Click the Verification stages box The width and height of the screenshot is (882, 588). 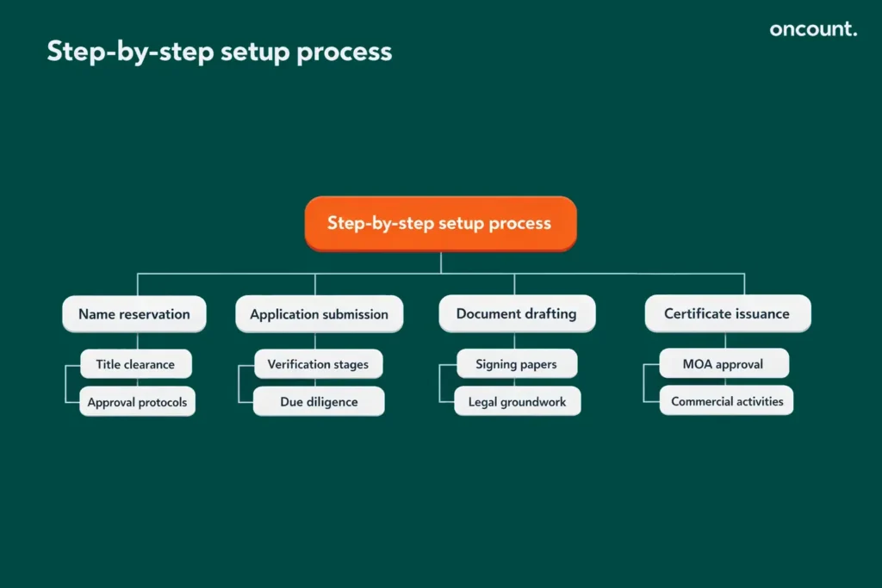(x=318, y=363)
